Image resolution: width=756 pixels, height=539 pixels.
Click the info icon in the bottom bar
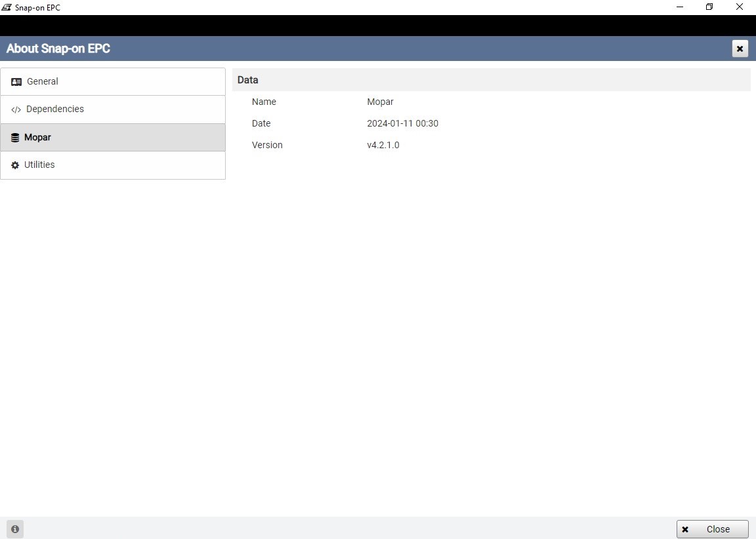15,529
